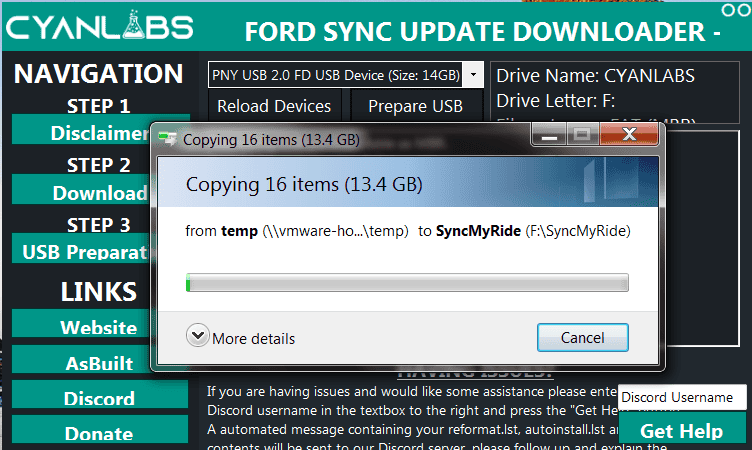Click Reload Devices button
752x450 pixels.
pyautogui.click(x=274, y=106)
